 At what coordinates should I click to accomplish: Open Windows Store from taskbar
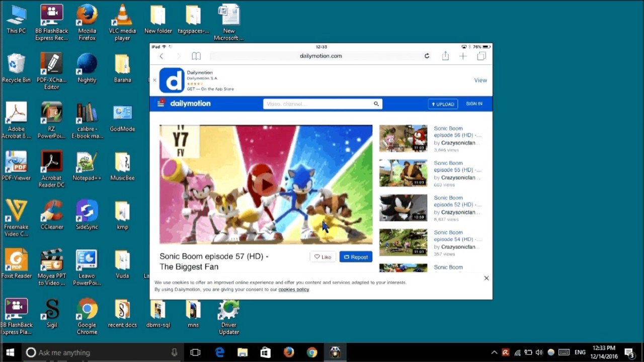click(x=265, y=352)
